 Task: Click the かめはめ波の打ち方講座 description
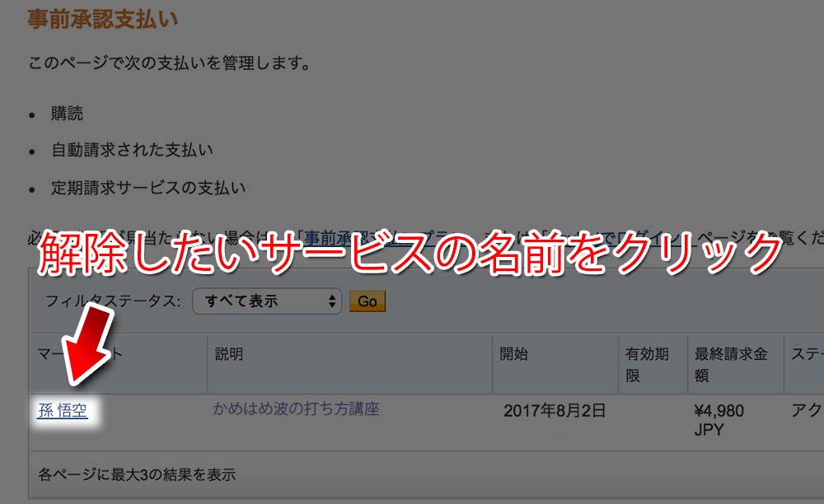coord(297,409)
